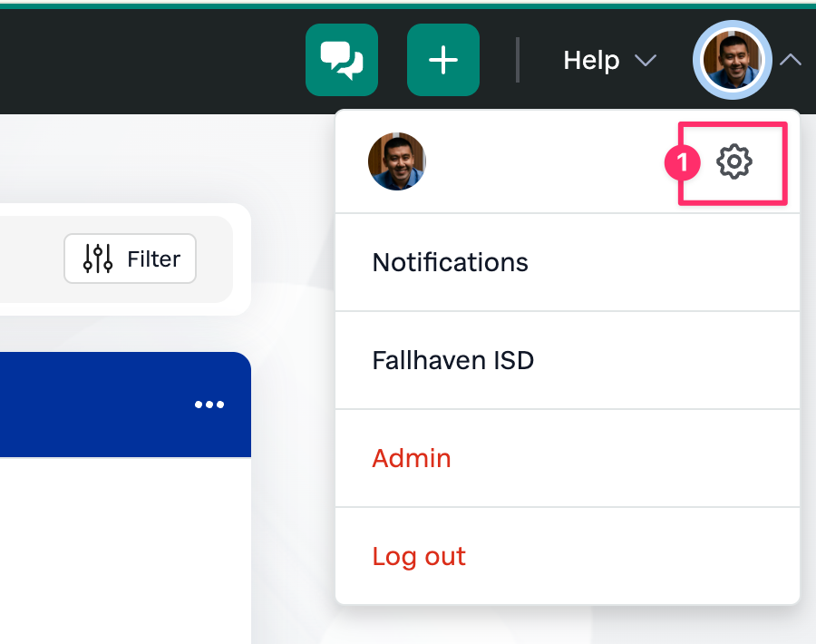Viewport: 816px width, 644px height.
Task: Click the profile photo in the top bar
Action: point(732,60)
